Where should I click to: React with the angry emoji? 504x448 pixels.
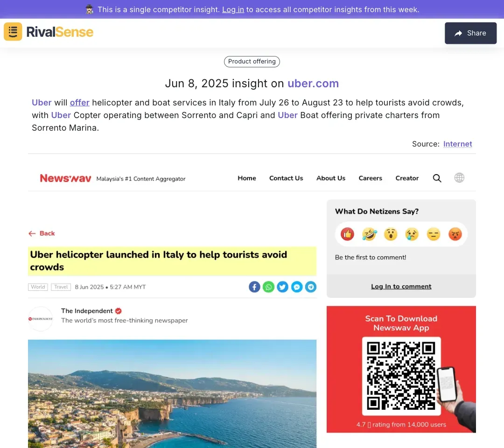pyautogui.click(x=455, y=234)
